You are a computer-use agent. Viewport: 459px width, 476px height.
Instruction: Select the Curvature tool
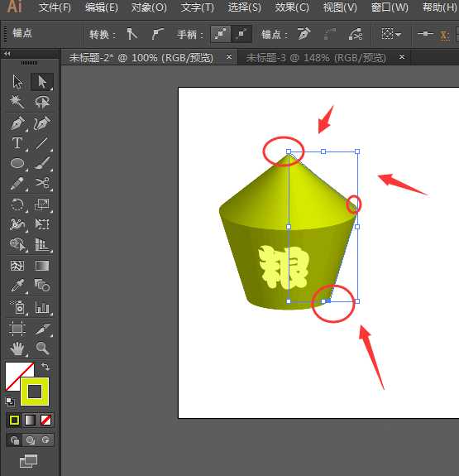pyautogui.click(x=42, y=123)
